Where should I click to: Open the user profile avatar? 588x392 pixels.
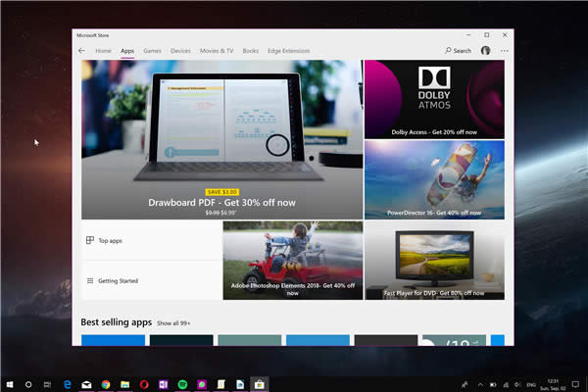(485, 50)
